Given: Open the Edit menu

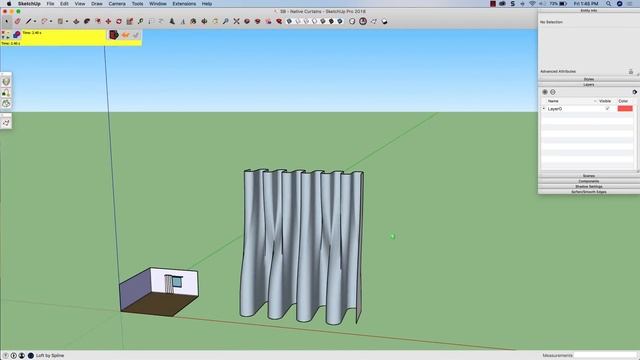Looking at the screenshot, I should [64, 4].
